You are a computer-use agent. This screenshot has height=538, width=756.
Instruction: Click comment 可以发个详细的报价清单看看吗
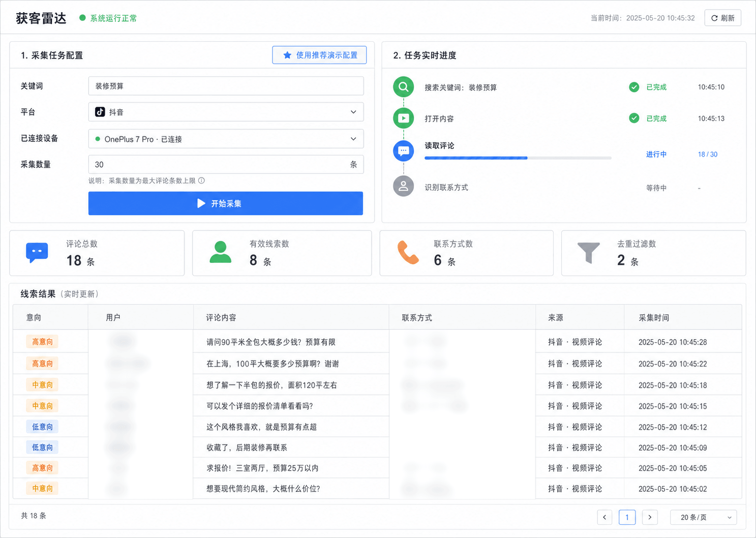(259, 406)
